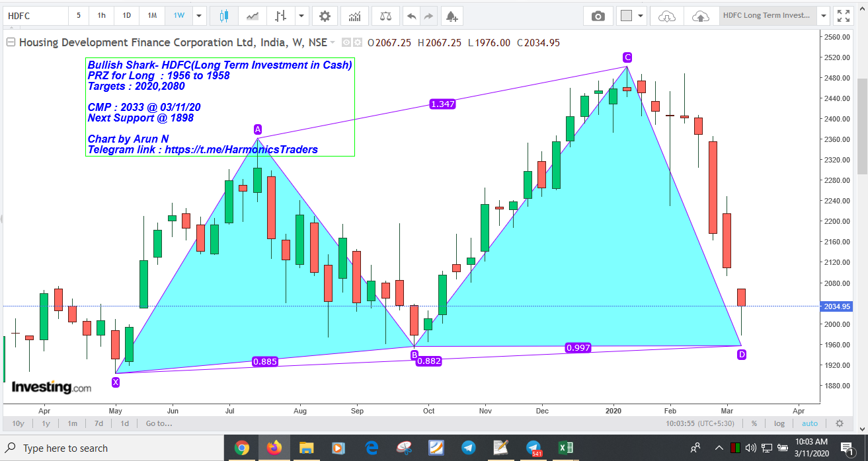Click the 1.347 ratio label
Viewport: 868px width, 461px height.
442,104
